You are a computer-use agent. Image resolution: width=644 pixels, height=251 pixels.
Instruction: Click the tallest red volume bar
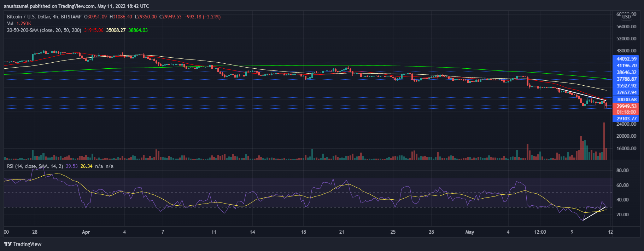[604, 141]
